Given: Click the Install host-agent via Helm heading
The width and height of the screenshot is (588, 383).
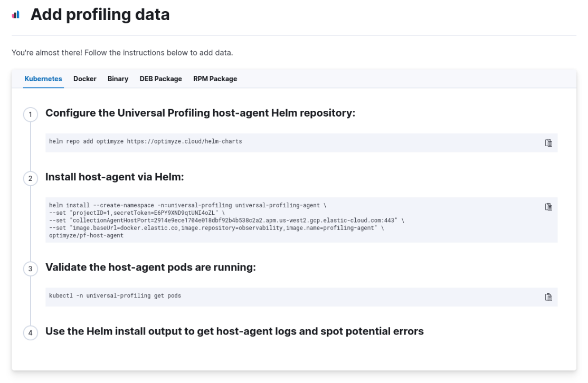Looking at the screenshot, I should (x=115, y=177).
